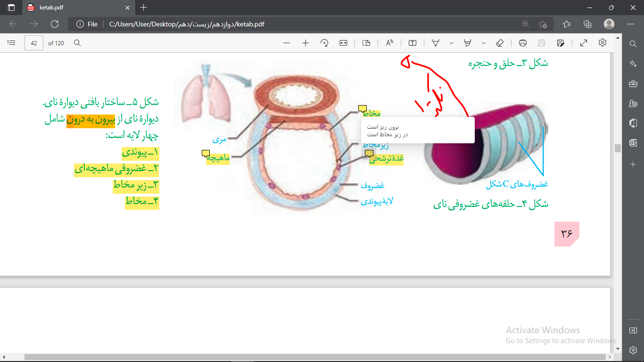Click the Save icon
Screen dimensions: 644x362
point(542,43)
